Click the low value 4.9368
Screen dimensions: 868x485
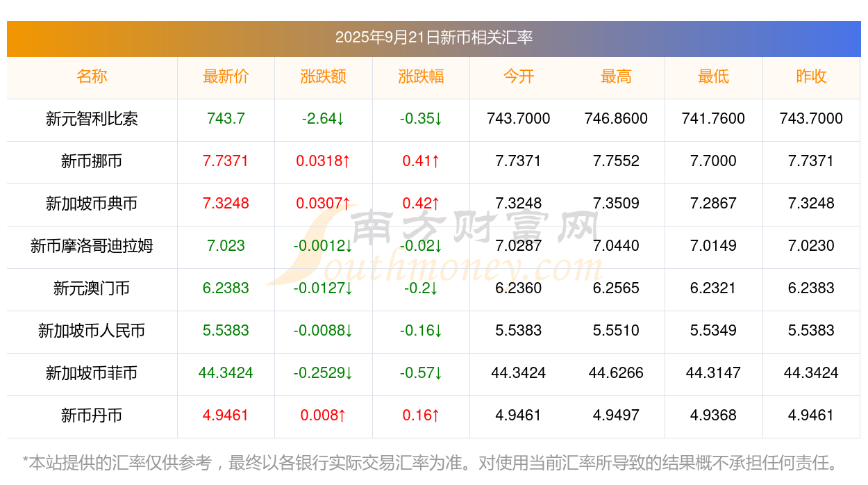pos(714,416)
